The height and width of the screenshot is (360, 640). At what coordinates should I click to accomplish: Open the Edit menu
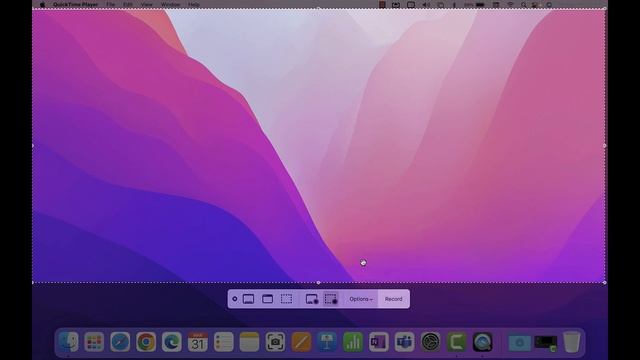[128, 5]
